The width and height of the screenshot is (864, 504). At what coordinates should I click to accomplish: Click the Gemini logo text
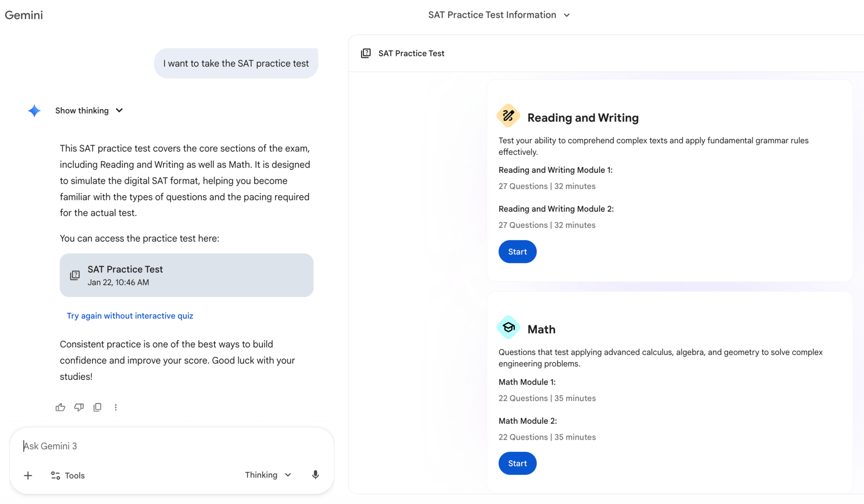(24, 15)
